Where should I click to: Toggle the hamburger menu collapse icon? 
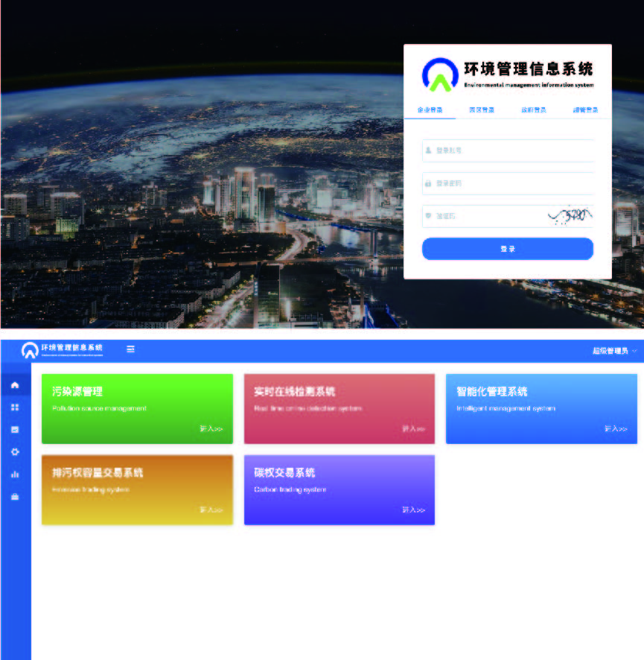click(x=131, y=349)
